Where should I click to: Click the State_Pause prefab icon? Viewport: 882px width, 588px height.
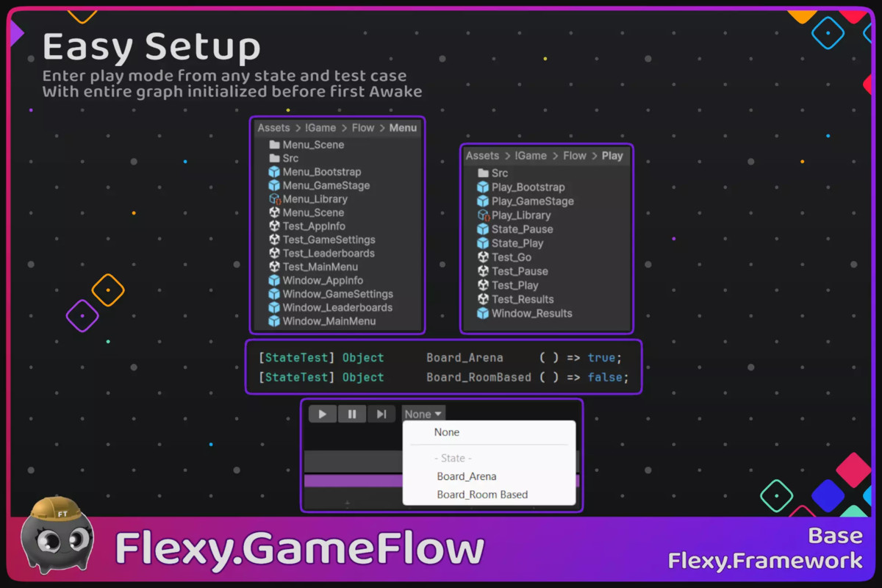tap(483, 229)
